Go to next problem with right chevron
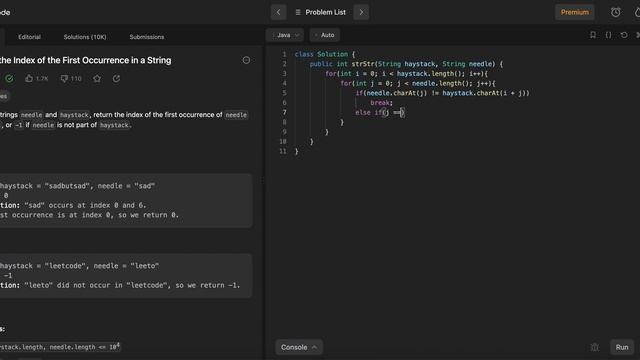The image size is (640, 360). (361, 12)
